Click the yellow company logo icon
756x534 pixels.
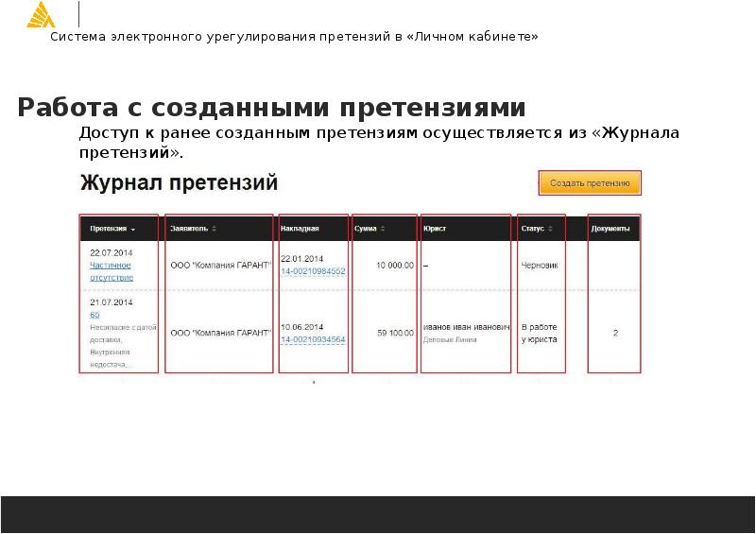point(42,14)
